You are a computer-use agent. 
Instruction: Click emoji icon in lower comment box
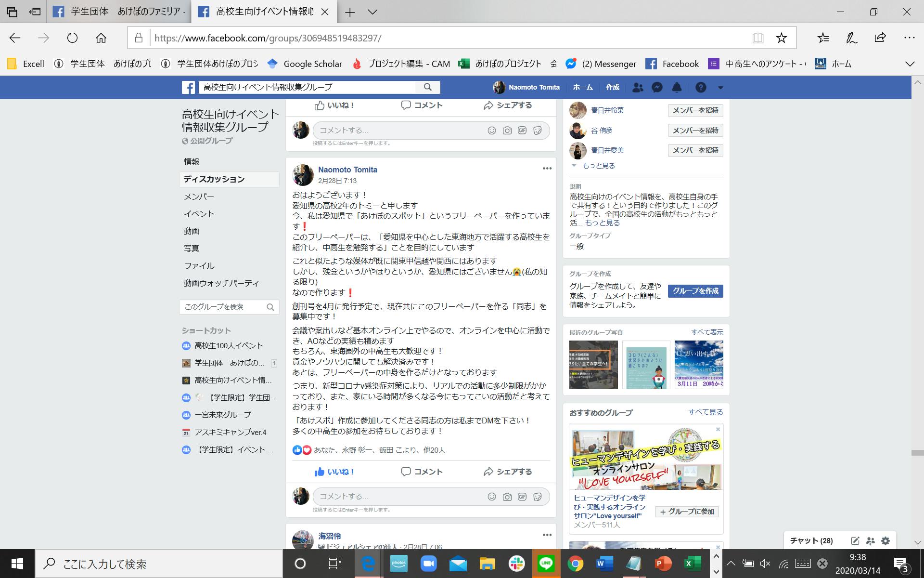(491, 497)
